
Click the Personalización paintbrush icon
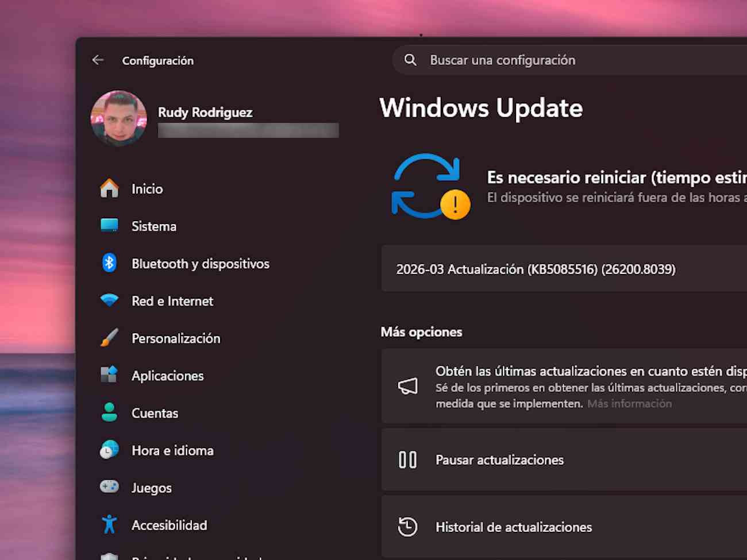(x=109, y=338)
